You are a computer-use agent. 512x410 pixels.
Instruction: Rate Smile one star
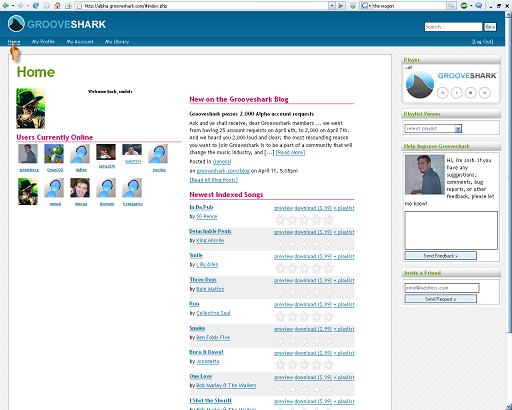[x=280, y=268]
